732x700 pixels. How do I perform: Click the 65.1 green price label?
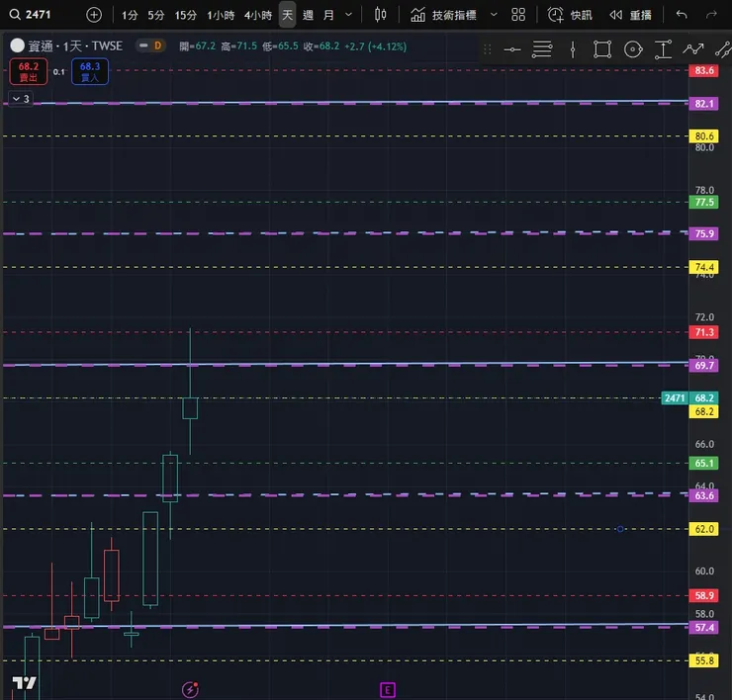click(704, 464)
